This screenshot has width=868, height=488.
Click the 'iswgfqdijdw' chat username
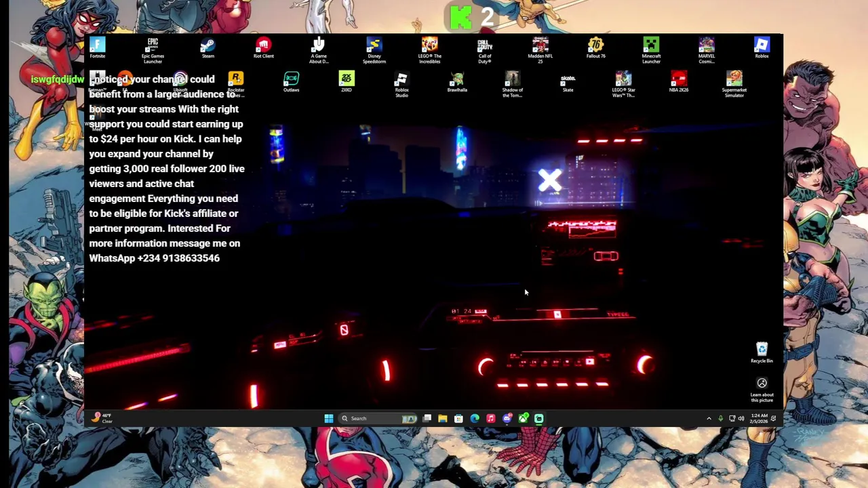pos(57,79)
